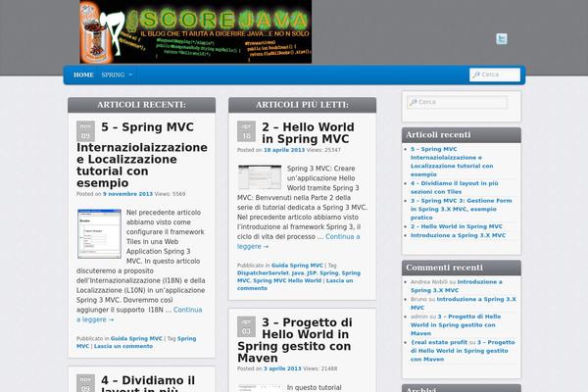Image resolution: width=588 pixels, height=392 pixels.
Task: Click date link '3 aprile 2013'
Action: pos(282,368)
